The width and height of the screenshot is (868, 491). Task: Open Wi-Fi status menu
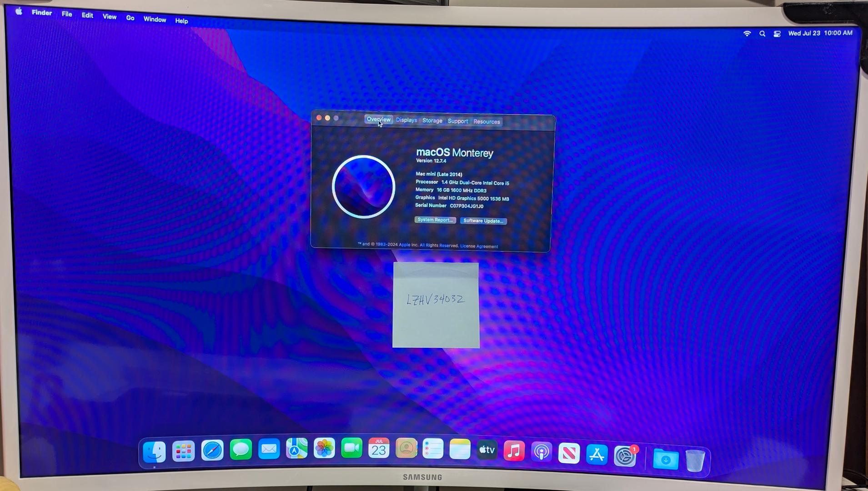[x=747, y=34]
